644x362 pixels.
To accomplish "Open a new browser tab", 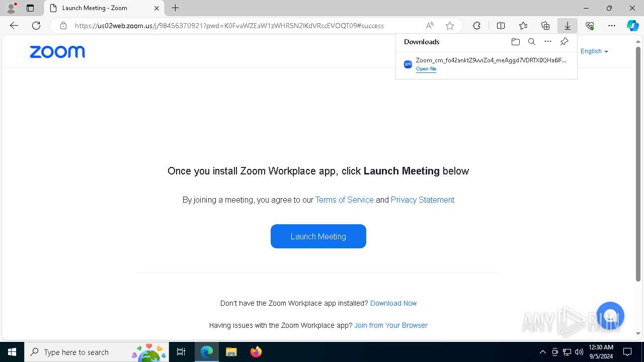I will [x=175, y=8].
